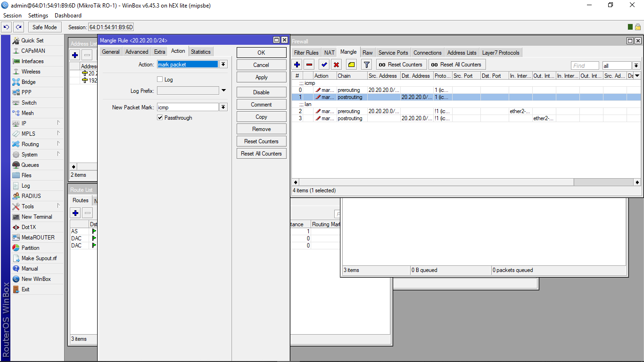Switch to the Statistics tab
Image resolution: width=644 pixels, height=362 pixels.
(201, 52)
